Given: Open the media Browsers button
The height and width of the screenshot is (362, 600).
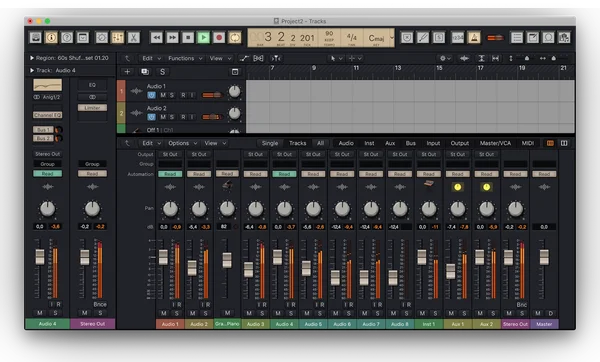Looking at the screenshot, I should [x=564, y=38].
